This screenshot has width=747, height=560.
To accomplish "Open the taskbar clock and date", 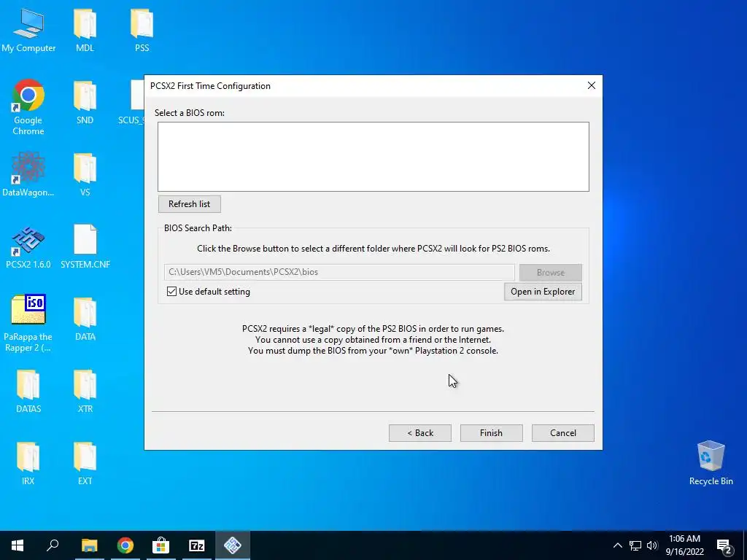I will coord(684,545).
